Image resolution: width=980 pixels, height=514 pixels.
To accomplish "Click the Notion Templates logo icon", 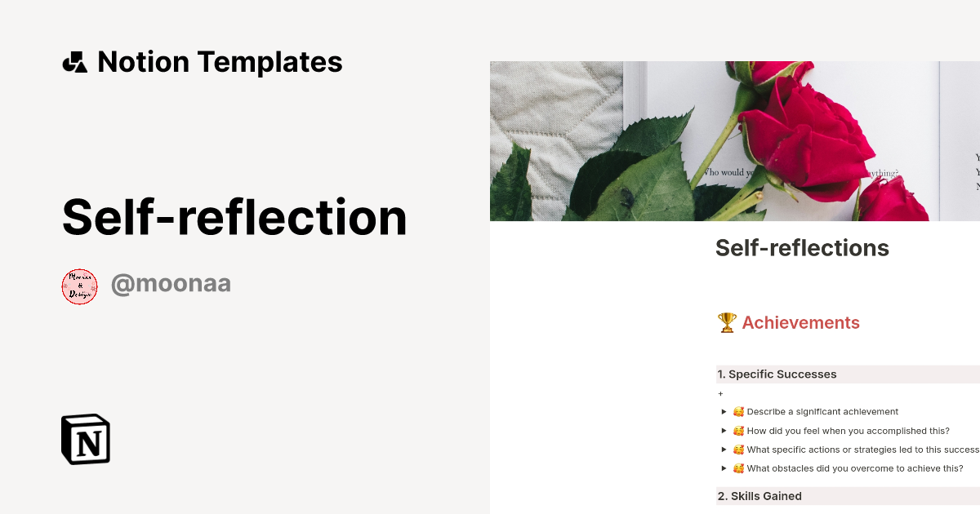I will click(x=76, y=61).
